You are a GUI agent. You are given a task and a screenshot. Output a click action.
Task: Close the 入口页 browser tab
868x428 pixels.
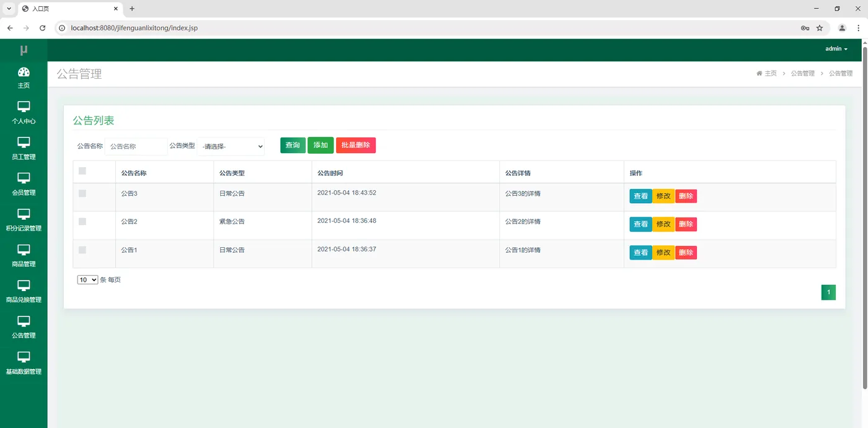click(116, 9)
